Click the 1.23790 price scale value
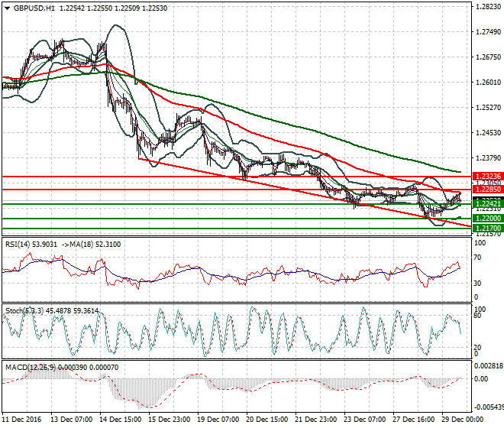Viewport: 504px width, 428px height. pyautogui.click(x=488, y=157)
